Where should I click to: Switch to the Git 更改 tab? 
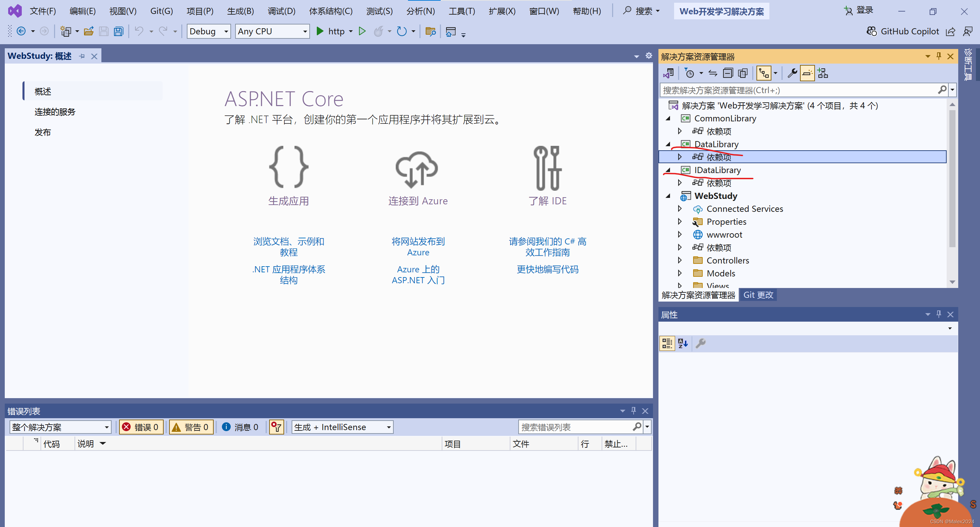[x=758, y=295]
